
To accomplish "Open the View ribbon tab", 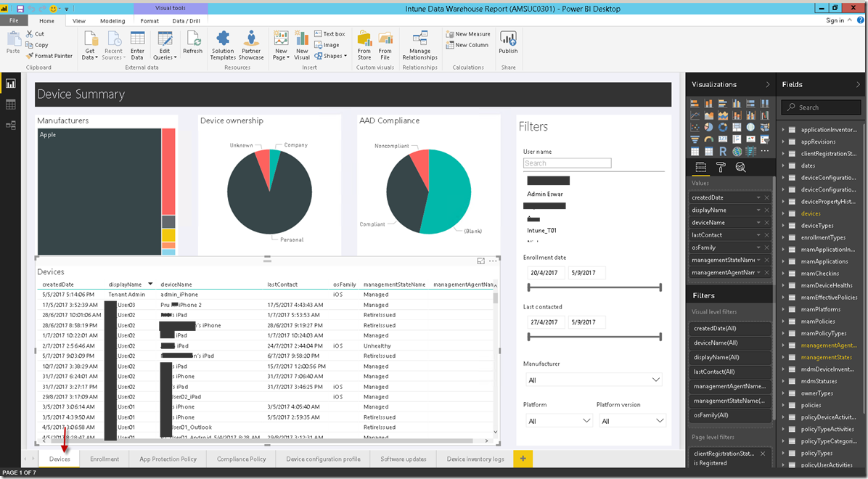I will [79, 21].
